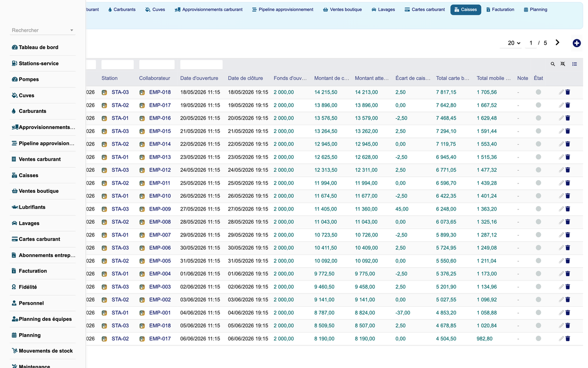Go to Stations-service in the sidebar
This screenshot has height=368, width=588.
[x=35, y=63]
